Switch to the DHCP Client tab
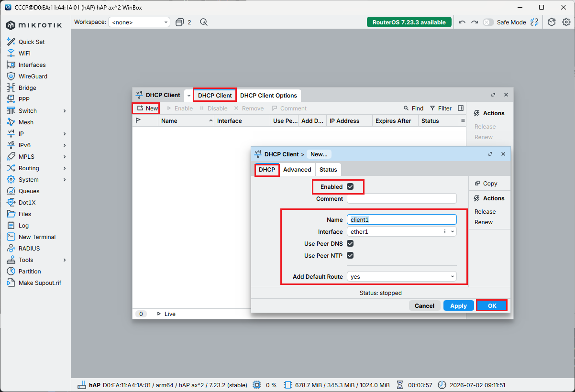The width and height of the screenshot is (575, 392). click(x=215, y=95)
